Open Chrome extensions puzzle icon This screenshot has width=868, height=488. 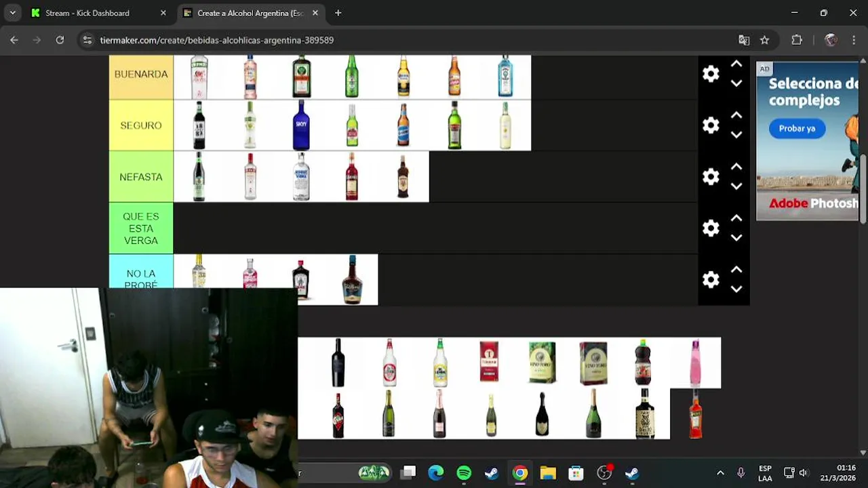click(x=797, y=40)
